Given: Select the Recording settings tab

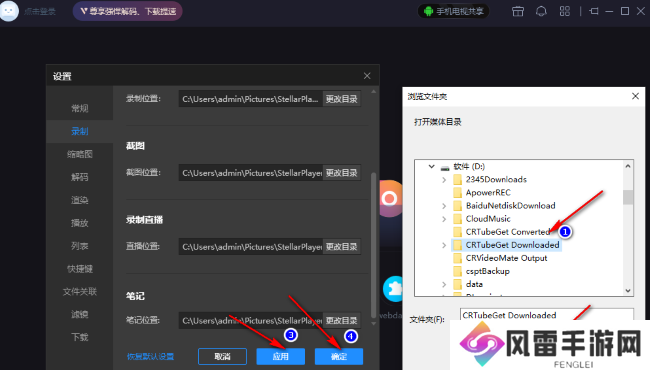Looking at the screenshot, I should (80, 131).
